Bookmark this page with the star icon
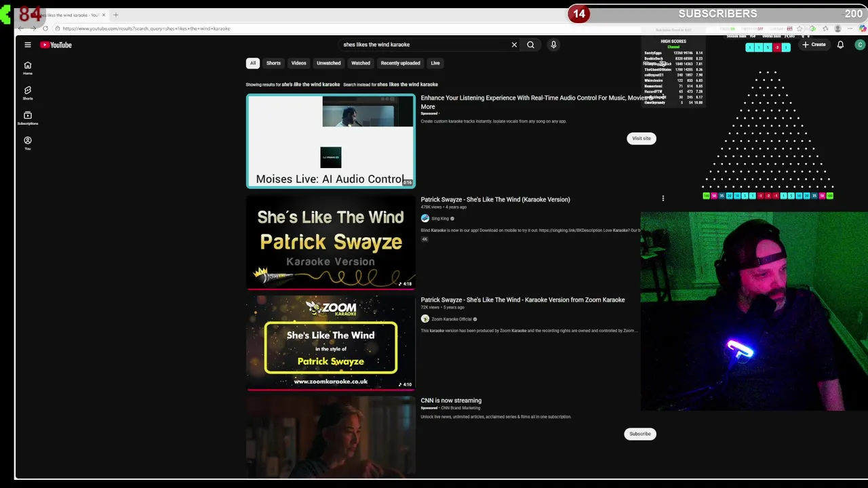This screenshot has height=488, width=868. tap(801, 28)
